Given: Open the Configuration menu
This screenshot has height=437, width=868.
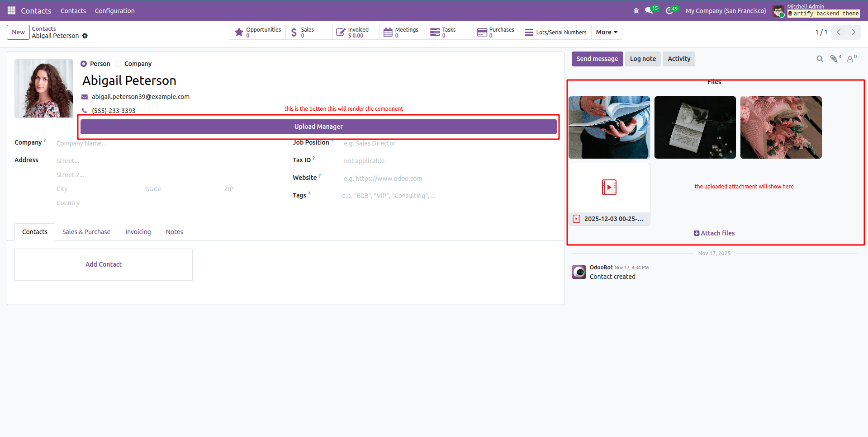Looking at the screenshot, I should click(x=114, y=10).
